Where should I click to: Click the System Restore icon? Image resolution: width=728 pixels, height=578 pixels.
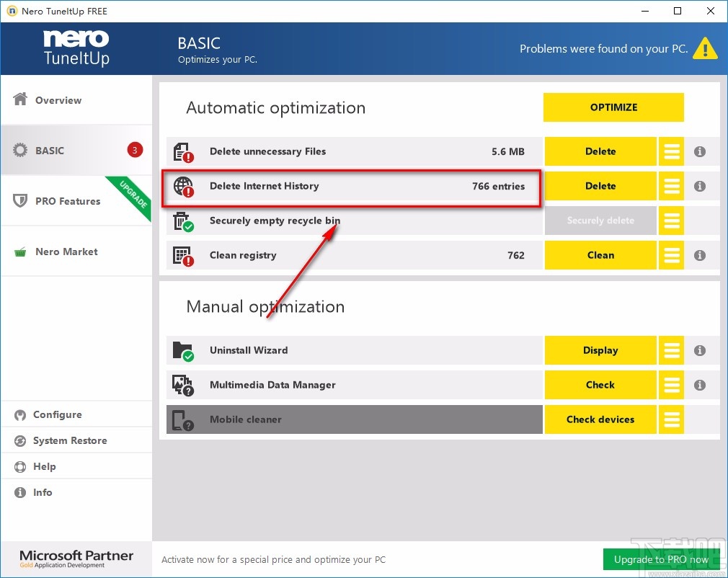pyautogui.click(x=20, y=440)
